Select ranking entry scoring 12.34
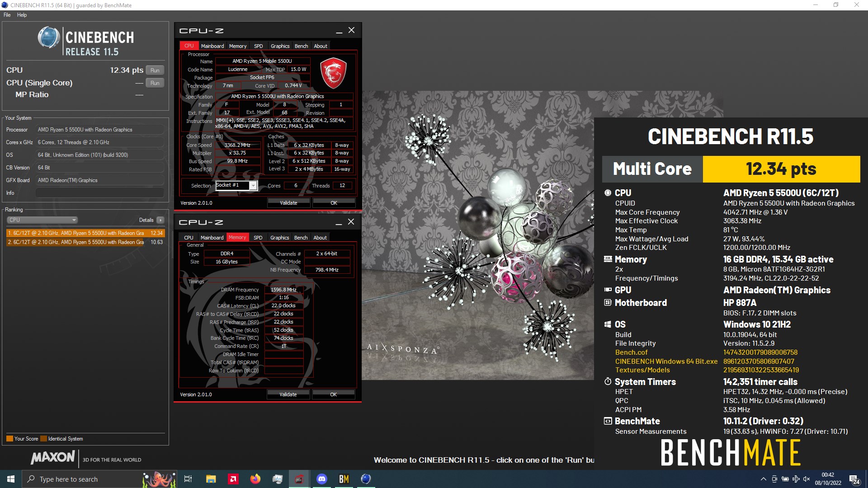 (x=85, y=233)
